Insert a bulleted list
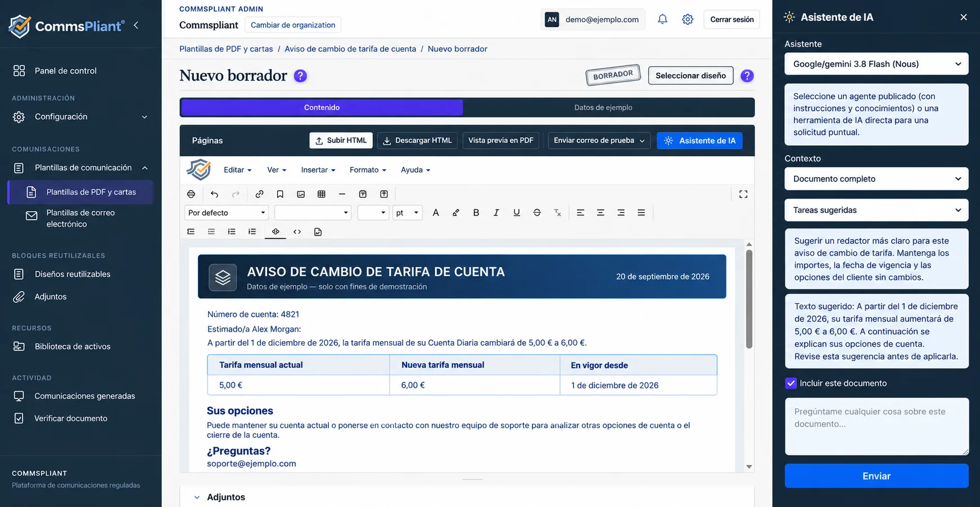 pos(232,232)
